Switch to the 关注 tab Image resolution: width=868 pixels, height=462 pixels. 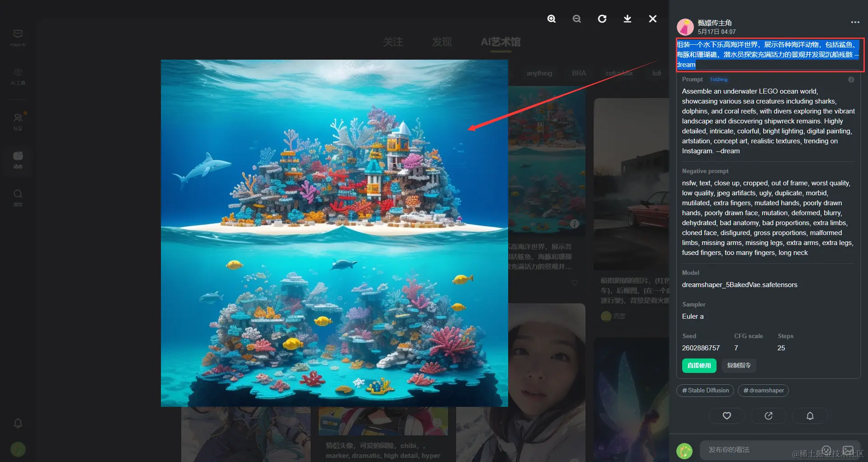393,42
